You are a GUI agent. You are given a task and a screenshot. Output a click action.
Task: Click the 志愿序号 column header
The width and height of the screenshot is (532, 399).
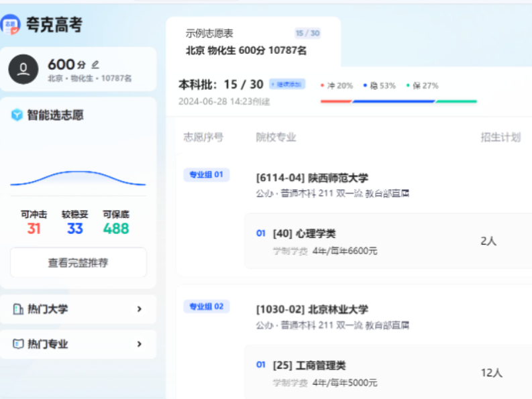[x=203, y=137]
